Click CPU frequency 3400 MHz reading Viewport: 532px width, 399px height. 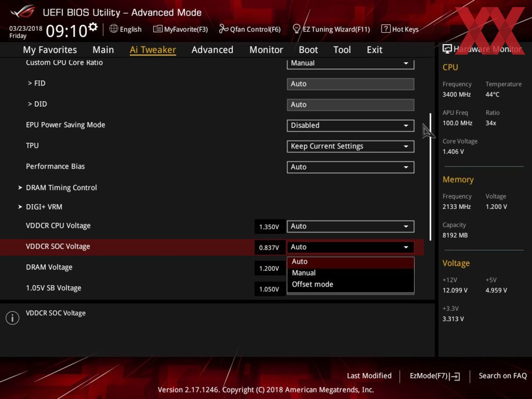(x=457, y=94)
